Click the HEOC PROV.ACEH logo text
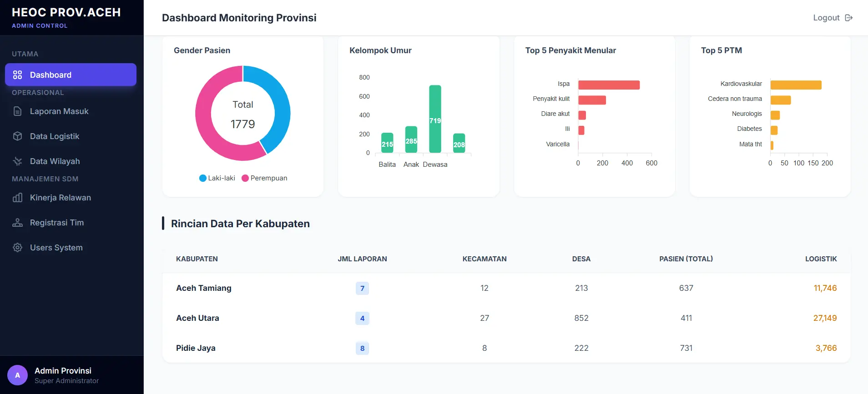 (66, 12)
